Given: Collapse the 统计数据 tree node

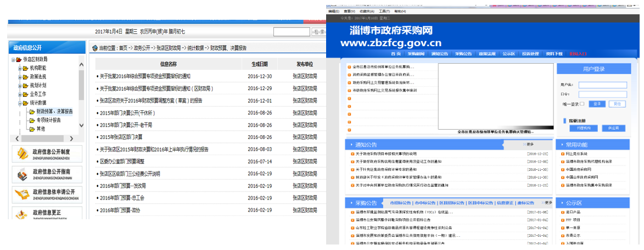Looking at the screenshot, I should click(19, 103).
